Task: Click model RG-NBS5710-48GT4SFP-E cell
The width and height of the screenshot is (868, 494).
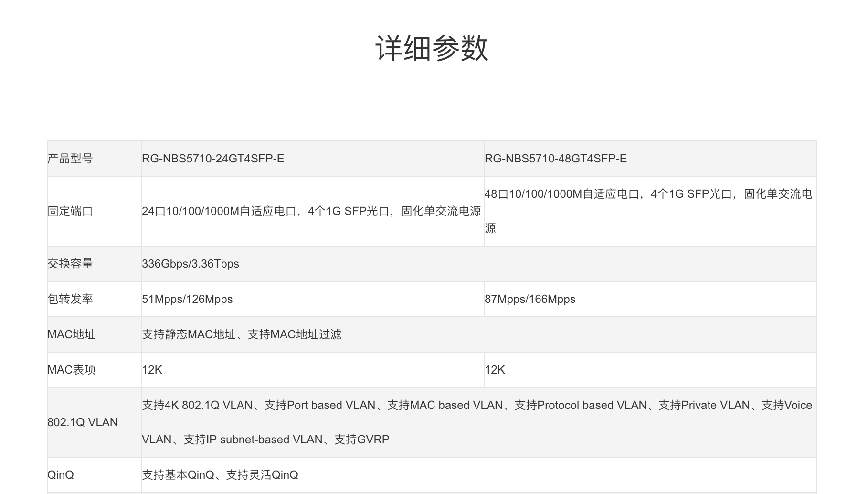Action: point(556,159)
